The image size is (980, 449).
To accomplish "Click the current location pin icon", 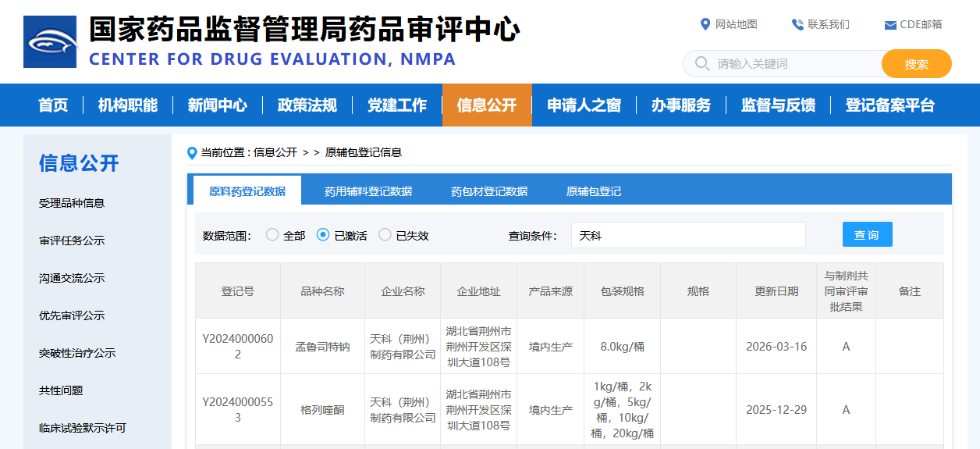I will click(192, 153).
